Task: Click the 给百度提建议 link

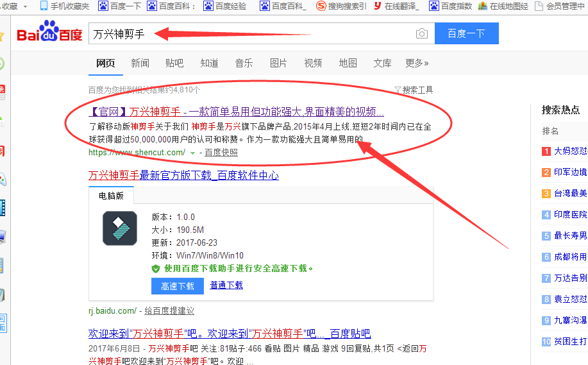Action: coord(169,311)
